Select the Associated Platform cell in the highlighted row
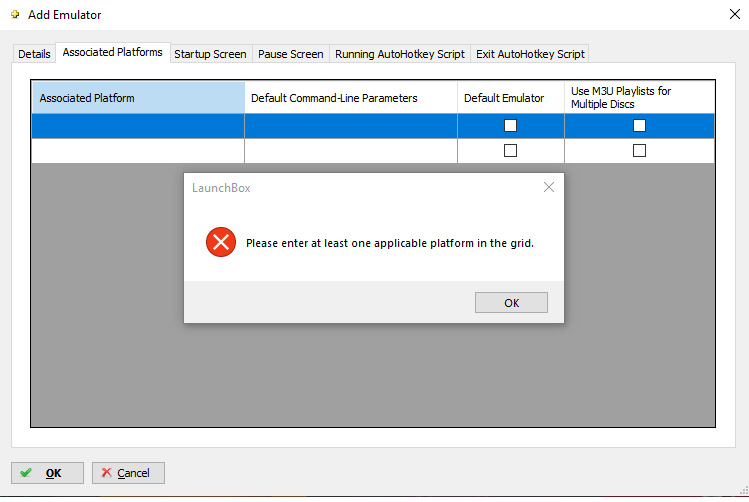 coord(138,126)
